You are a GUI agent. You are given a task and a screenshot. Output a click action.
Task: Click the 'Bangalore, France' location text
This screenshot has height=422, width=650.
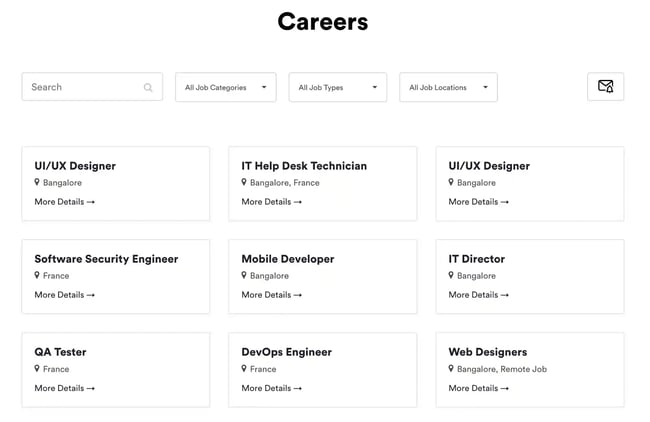[284, 183]
